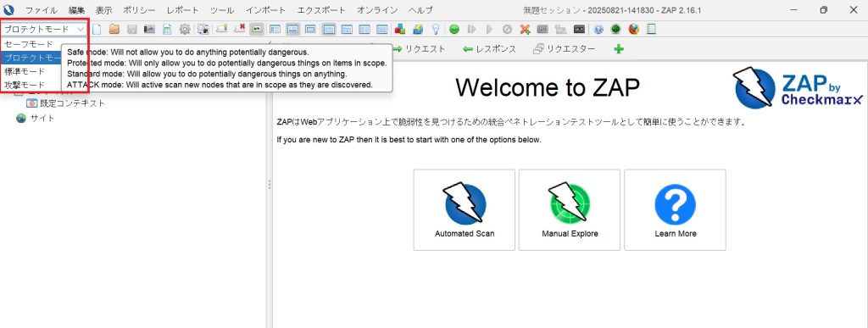Click the grey continue play icon

[x=489, y=30]
